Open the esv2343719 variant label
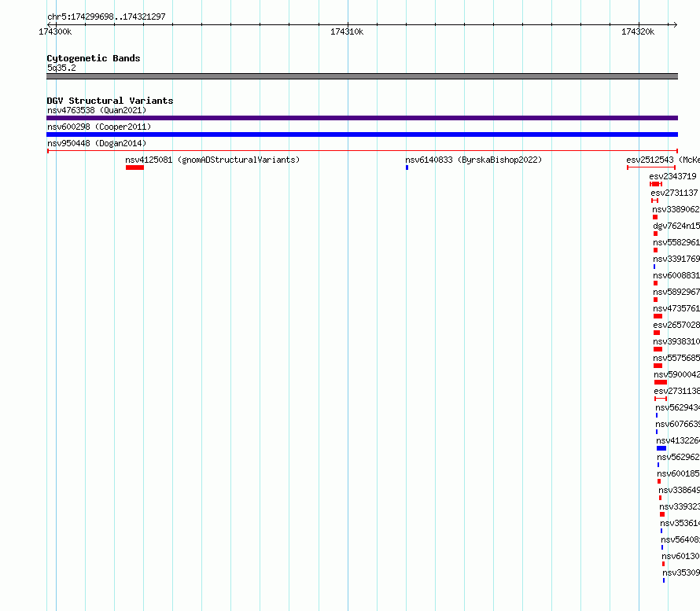Viewport: 700px width, 611px height. [x=672, y=176]
